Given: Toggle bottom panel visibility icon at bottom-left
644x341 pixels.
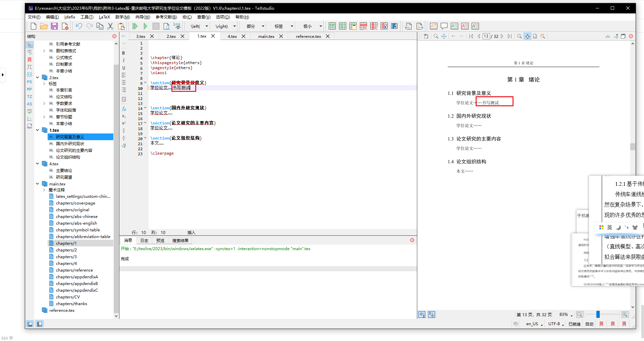Looking at the screenshot, I should tap(39, 324).
